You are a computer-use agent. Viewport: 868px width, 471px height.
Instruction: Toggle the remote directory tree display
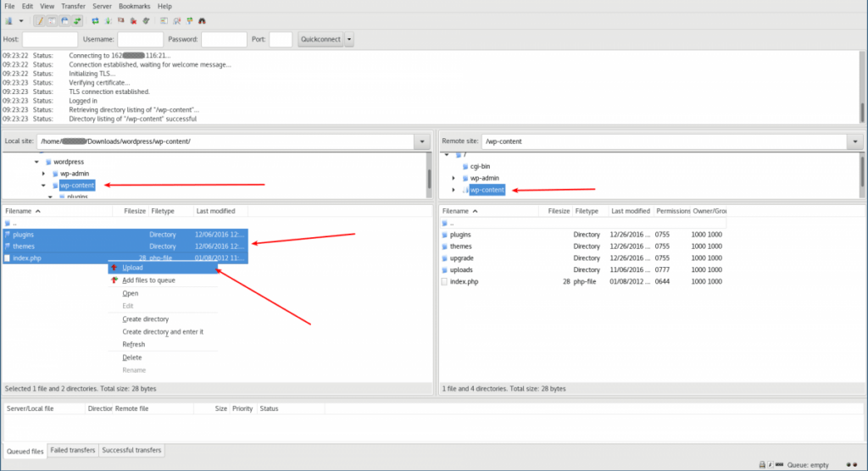coord(64,21)
